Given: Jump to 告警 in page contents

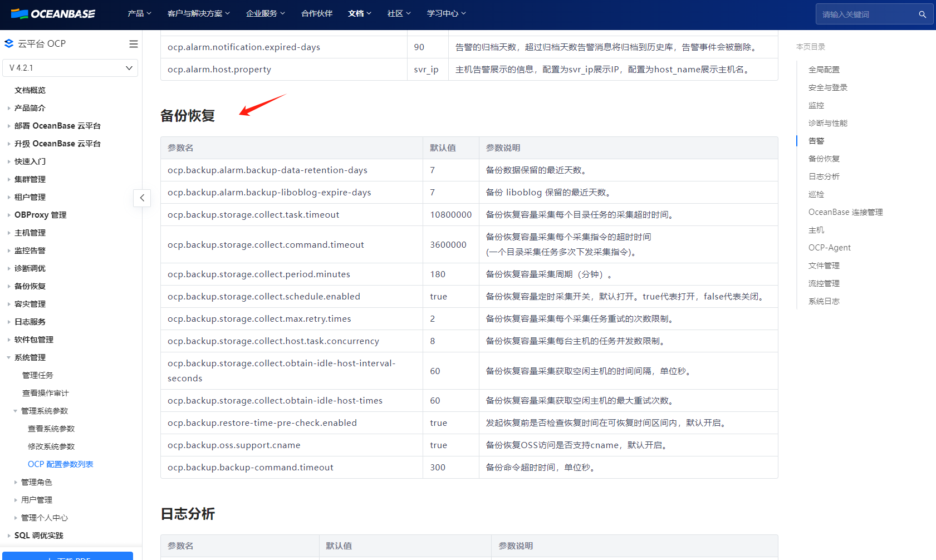Looking at the screenshot, I should [816, 141].
